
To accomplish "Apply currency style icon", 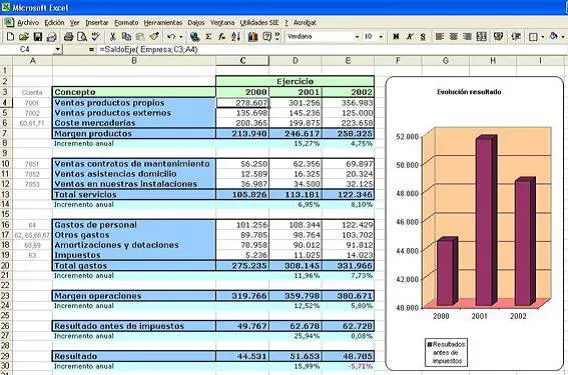I will (x=498, y=37).
